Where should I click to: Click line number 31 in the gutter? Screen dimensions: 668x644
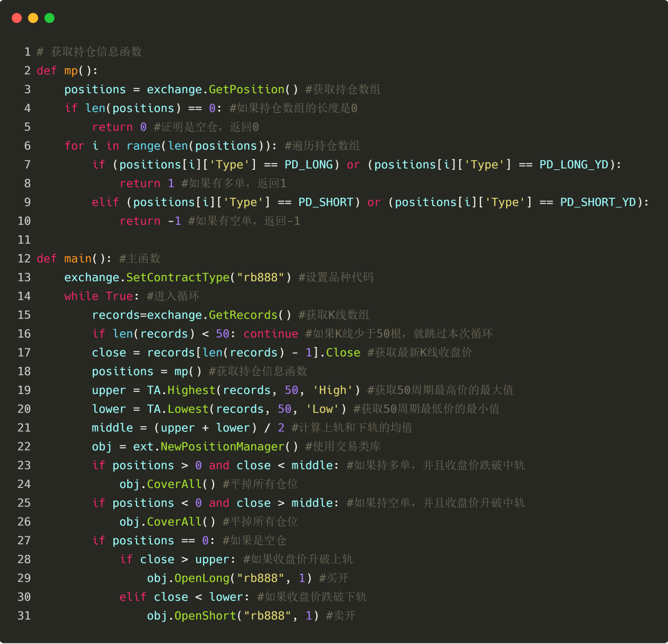click(x=24, y=616)
